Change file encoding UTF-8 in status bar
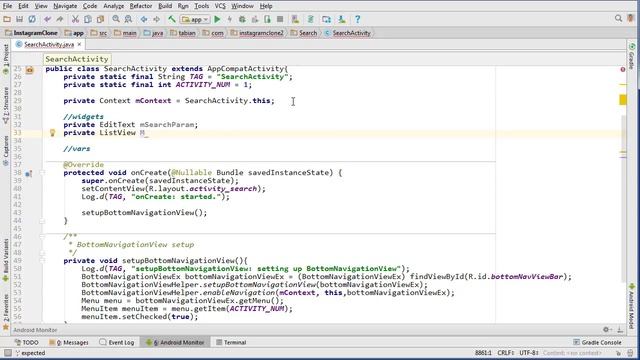Screen dimensions: 640x360 tap(529, 353)
